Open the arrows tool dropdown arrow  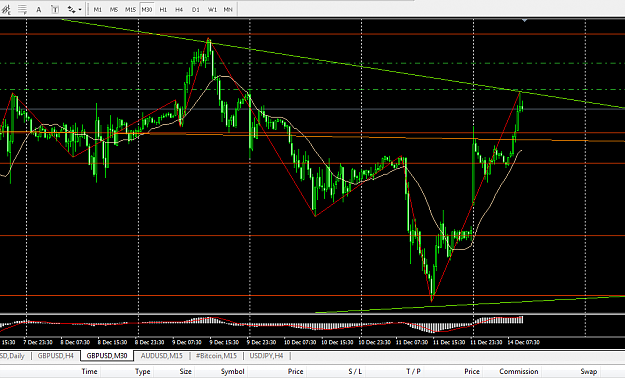80,10
